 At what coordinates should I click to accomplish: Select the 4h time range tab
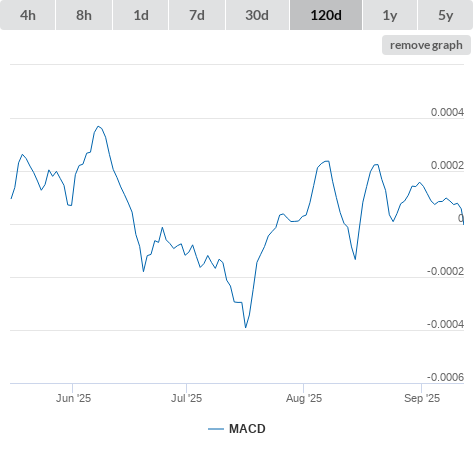coord(28,15)
